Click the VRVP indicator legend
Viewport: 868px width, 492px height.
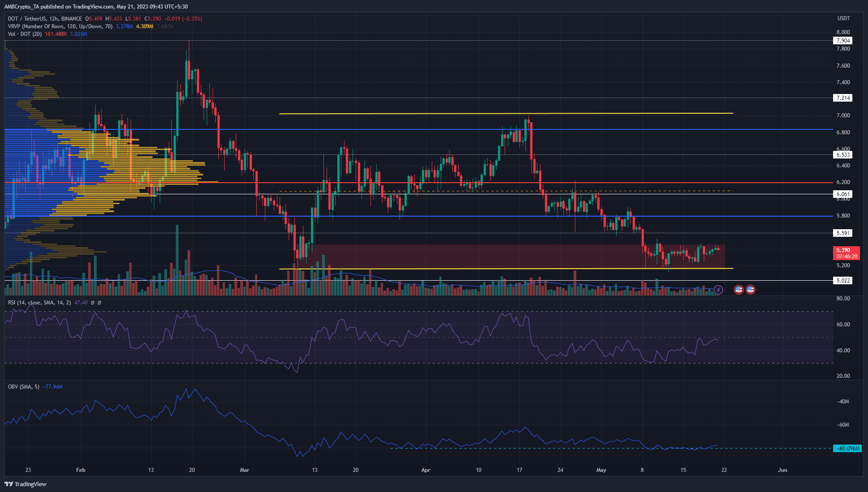[60, 26]
